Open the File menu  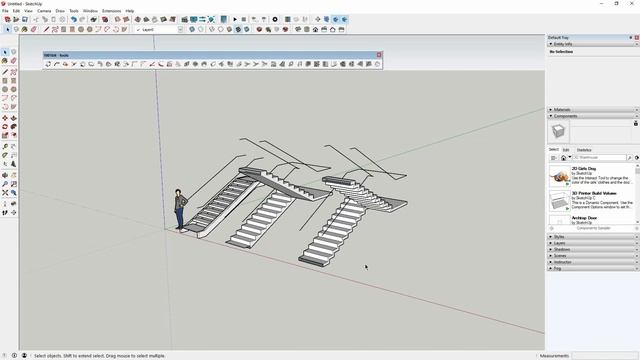point(5,11)
